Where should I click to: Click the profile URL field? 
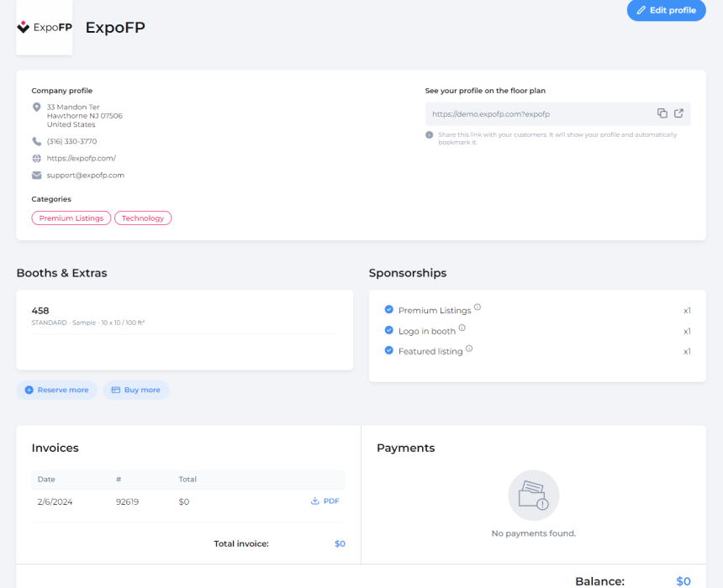(557, 114)
